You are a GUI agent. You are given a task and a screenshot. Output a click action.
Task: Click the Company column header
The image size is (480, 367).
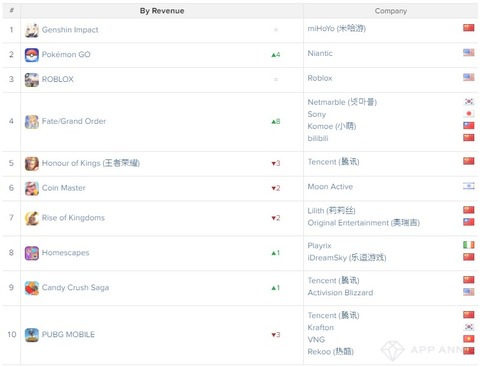click(x=391, y=11)
